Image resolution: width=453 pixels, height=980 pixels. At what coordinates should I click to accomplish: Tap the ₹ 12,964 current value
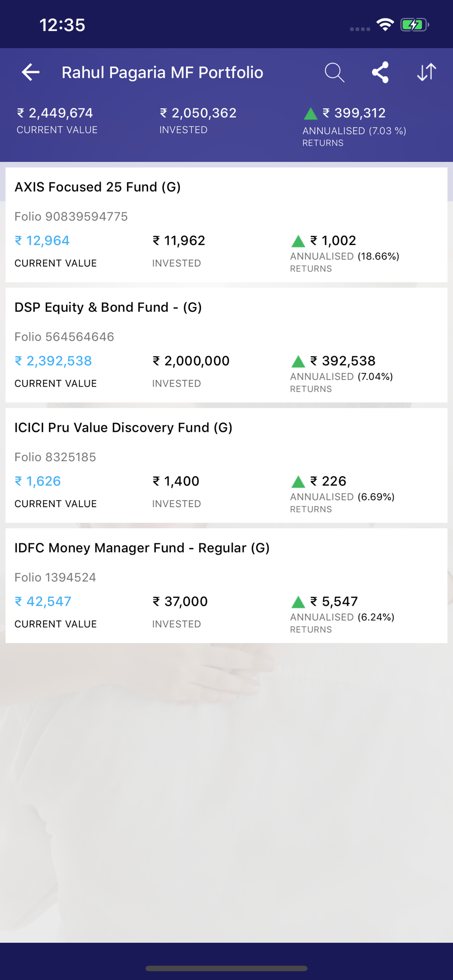(x=42, y=241)
